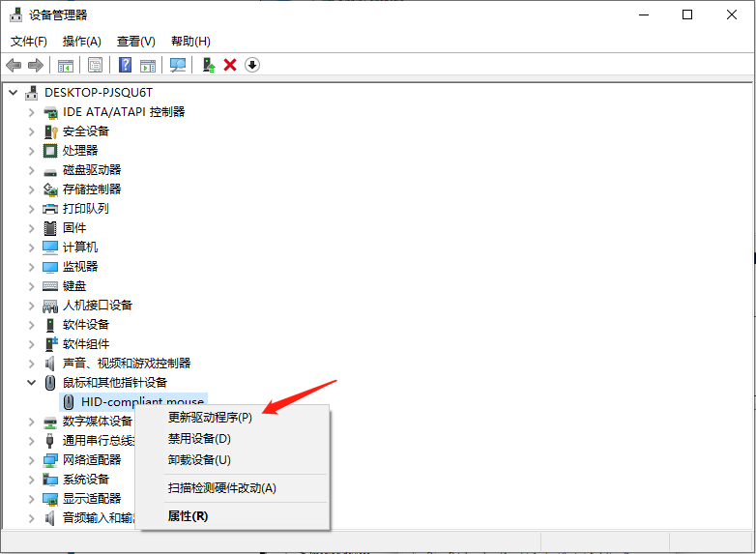
Task: Click the 打印队列 printer icon
Action: (x=50, y=209)
